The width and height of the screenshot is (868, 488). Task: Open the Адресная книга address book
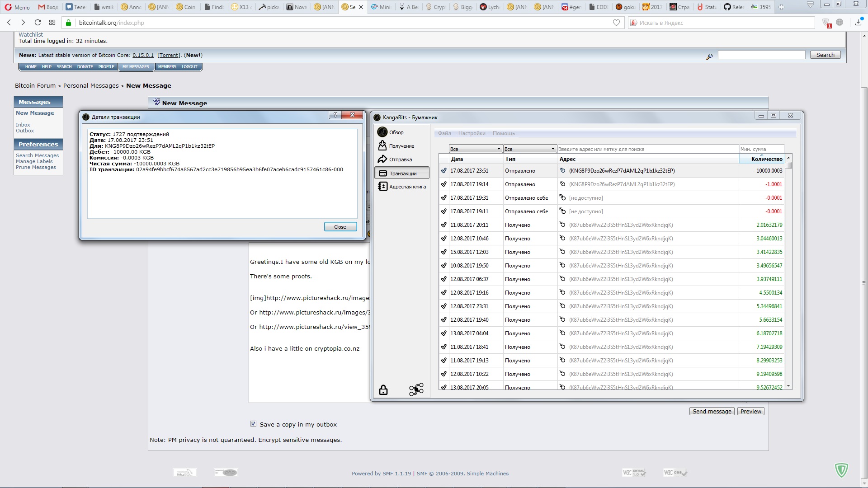401,187
